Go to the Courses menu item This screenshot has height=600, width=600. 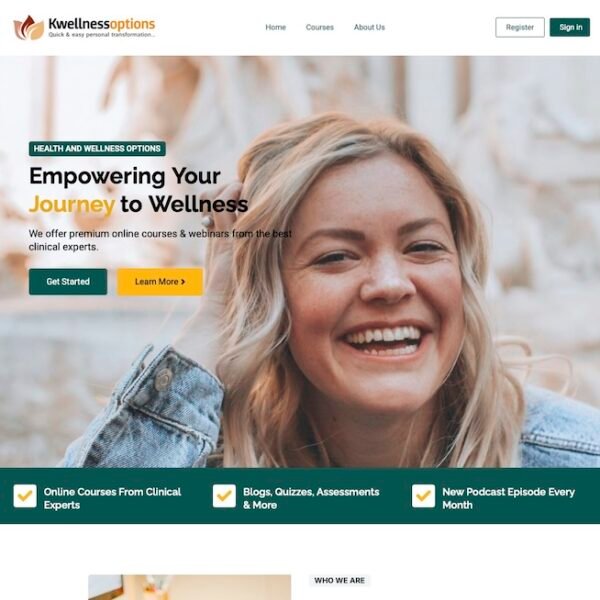click(320, 27)
